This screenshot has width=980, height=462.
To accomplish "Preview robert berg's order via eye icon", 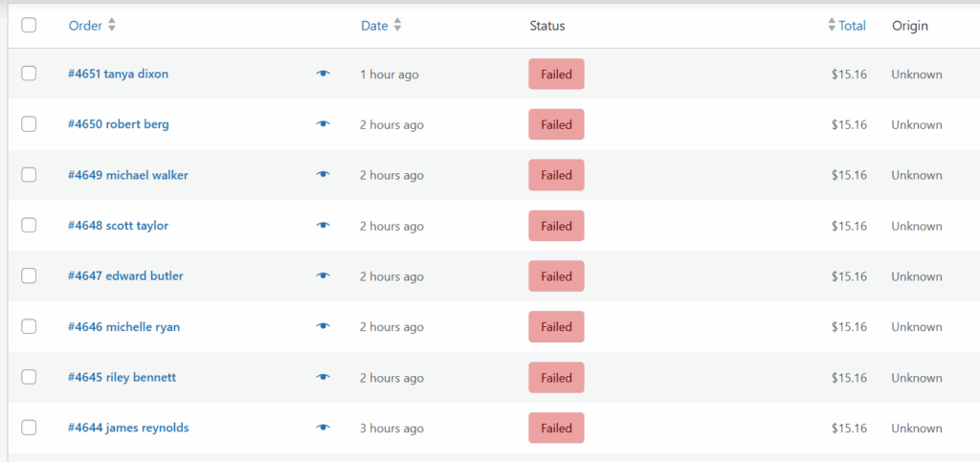I will tap(323, 124).
